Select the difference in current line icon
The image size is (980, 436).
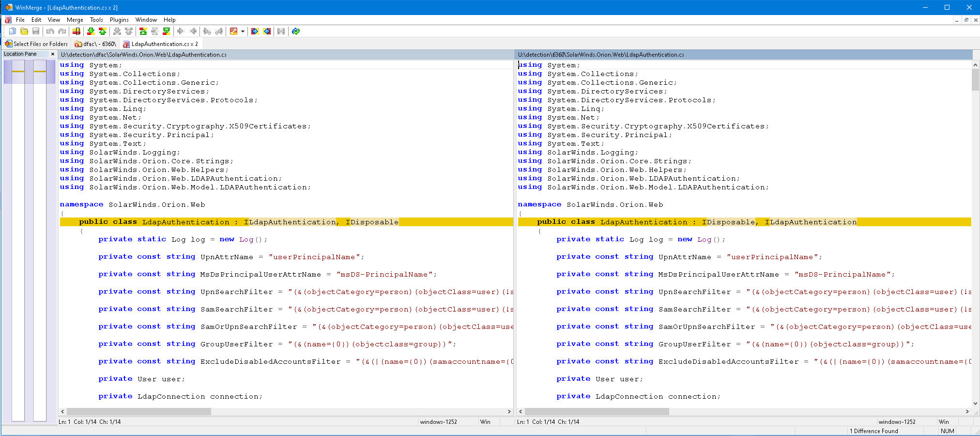tap(77, 31)
